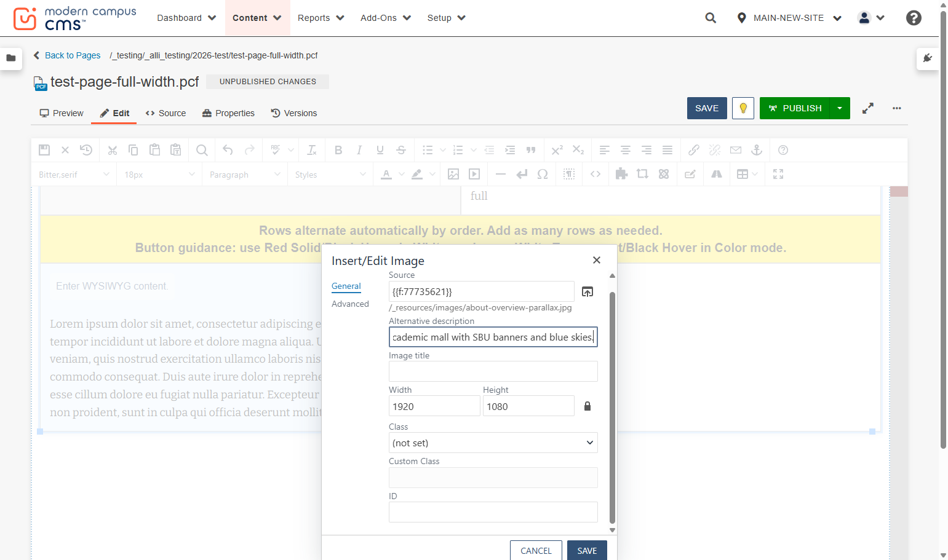Expand the Publish options dropdown arrow
Screen dimensions: 948x560
pos(840,108)
